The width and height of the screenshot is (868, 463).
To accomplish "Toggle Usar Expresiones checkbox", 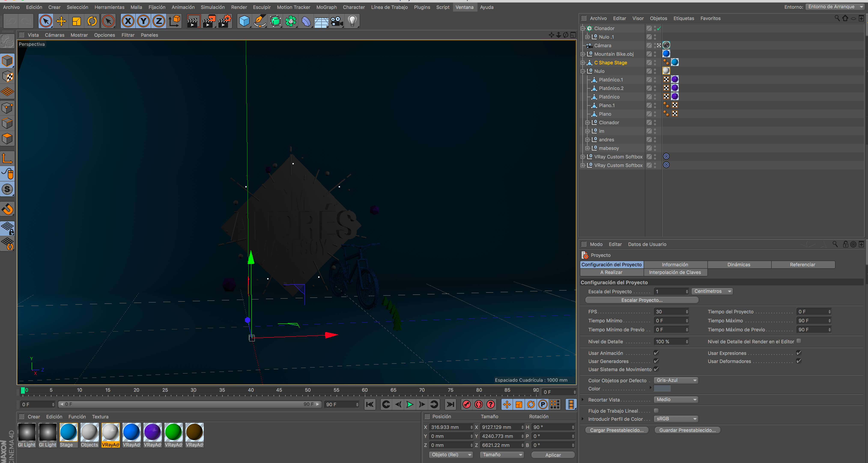I will tap(799, 353).
